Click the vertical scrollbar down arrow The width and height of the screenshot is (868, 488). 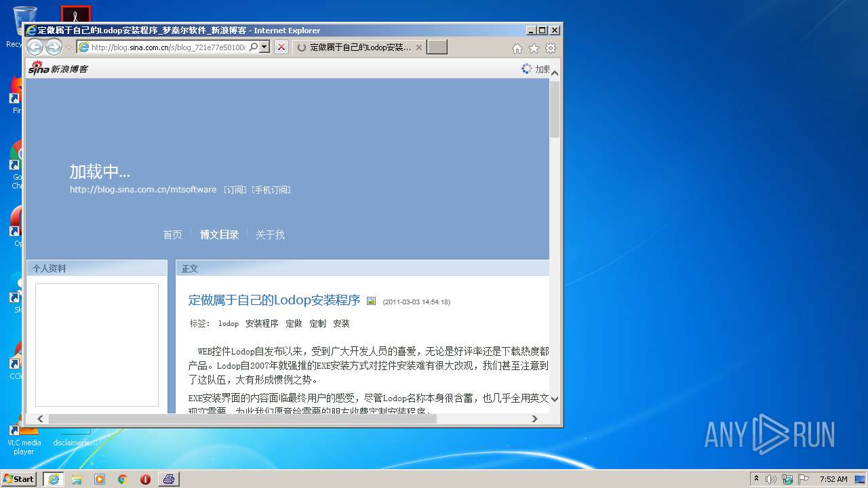[555, 399]
